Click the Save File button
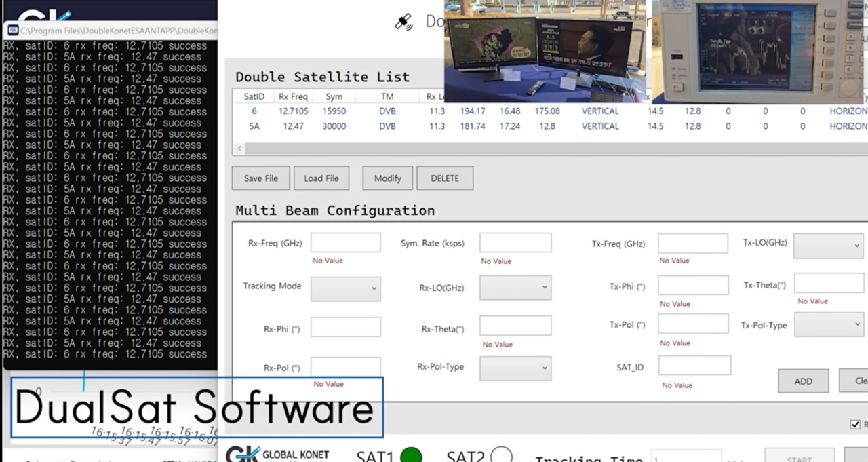 tap(261, 178)
